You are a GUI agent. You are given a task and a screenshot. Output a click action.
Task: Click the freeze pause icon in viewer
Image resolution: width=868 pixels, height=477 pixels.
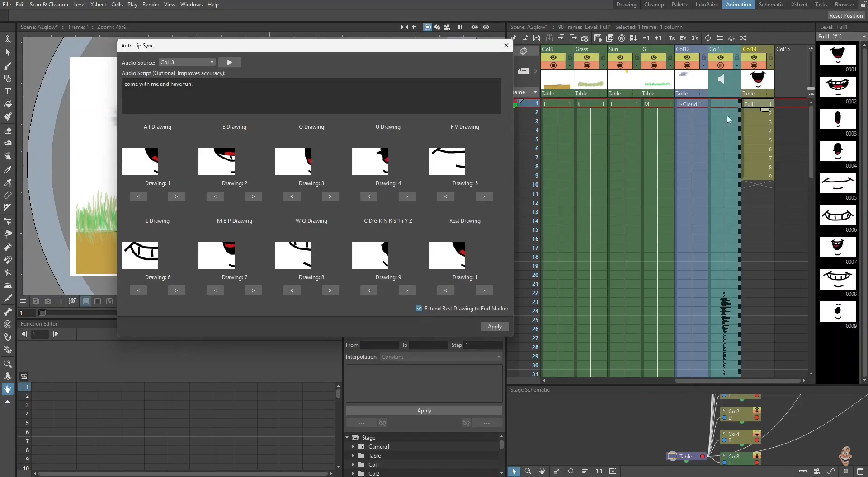(460, 27)
